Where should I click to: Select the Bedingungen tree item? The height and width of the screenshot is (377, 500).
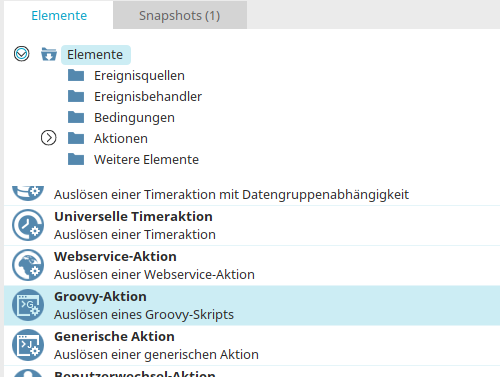click(134, 118)
